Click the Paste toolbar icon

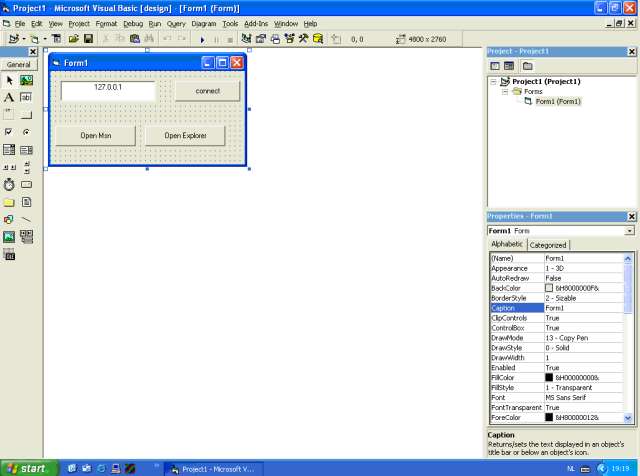(135, 39)
